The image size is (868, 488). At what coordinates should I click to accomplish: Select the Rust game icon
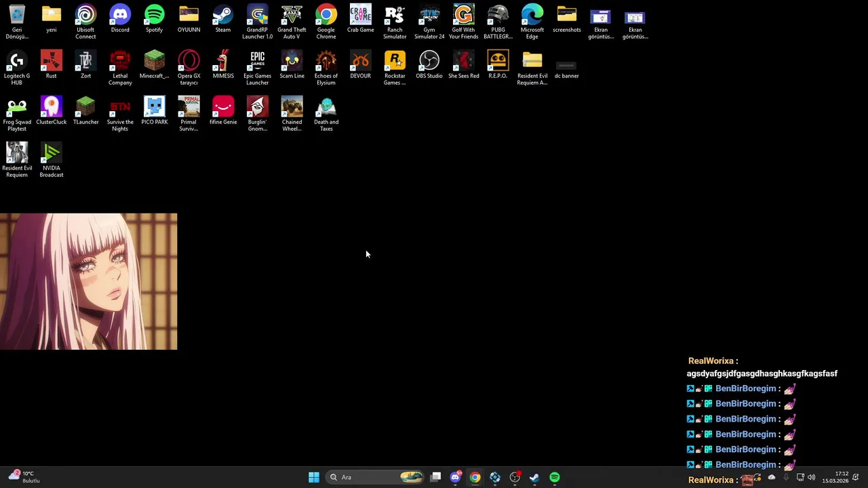click(x=52, y=65)
